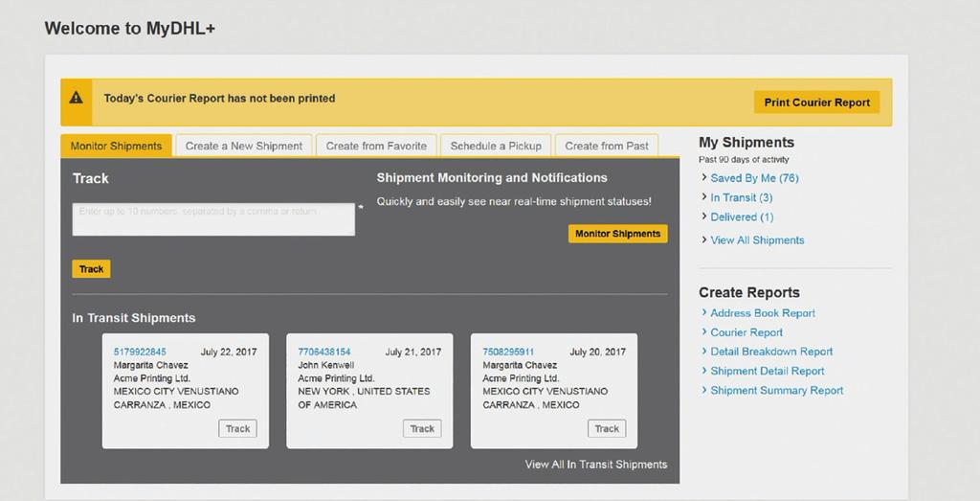Switch to the Create from Favorite tab

pos(376,146)
